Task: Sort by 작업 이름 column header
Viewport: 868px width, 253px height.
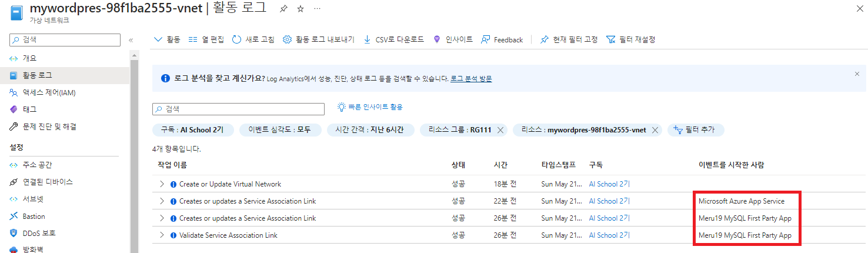Action: pyautogui.click(x=172, y=165)
